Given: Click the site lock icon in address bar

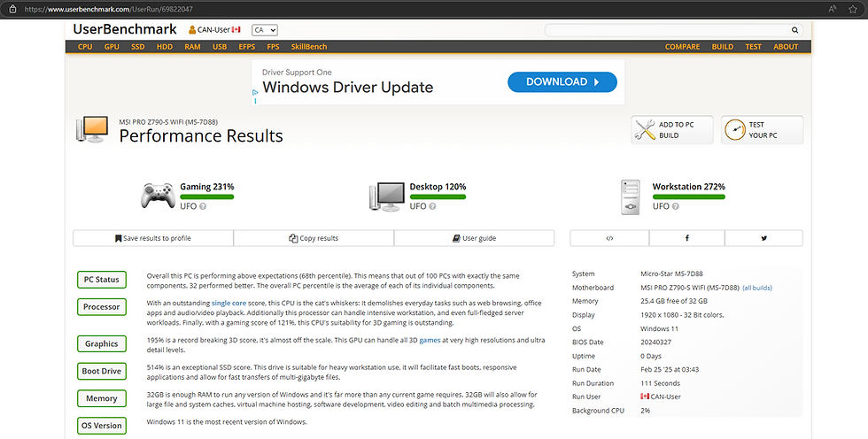Looking at the screenshot, I should click(x=12, y=9).
